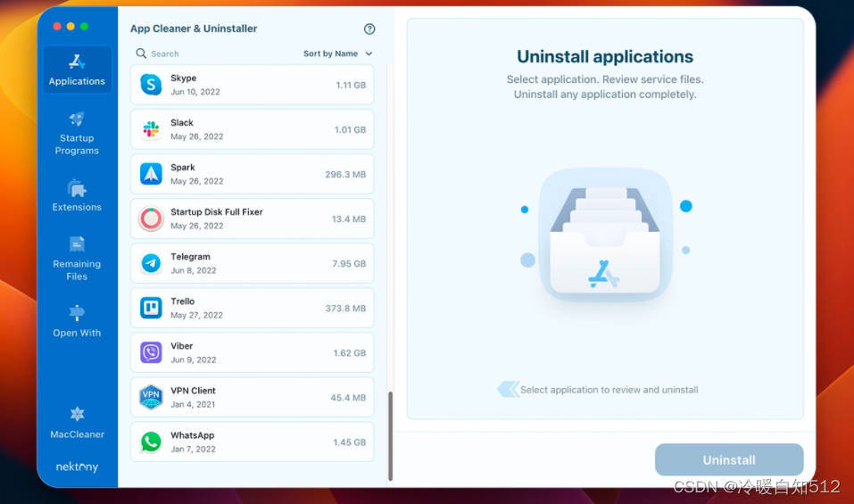Click the sort dropdown chevron arrow
This screenshot has height=504, width=854.
pyautogui.click(x=369, y=54)
